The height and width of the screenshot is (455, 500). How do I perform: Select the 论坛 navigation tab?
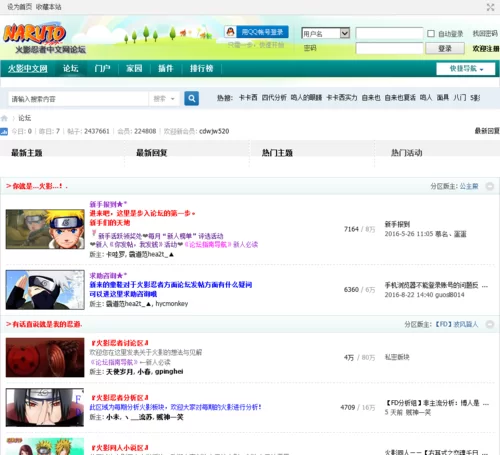(70, 69)
